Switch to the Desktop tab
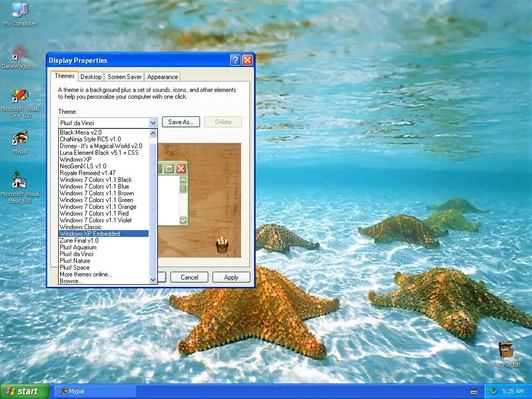 [91, 77]
